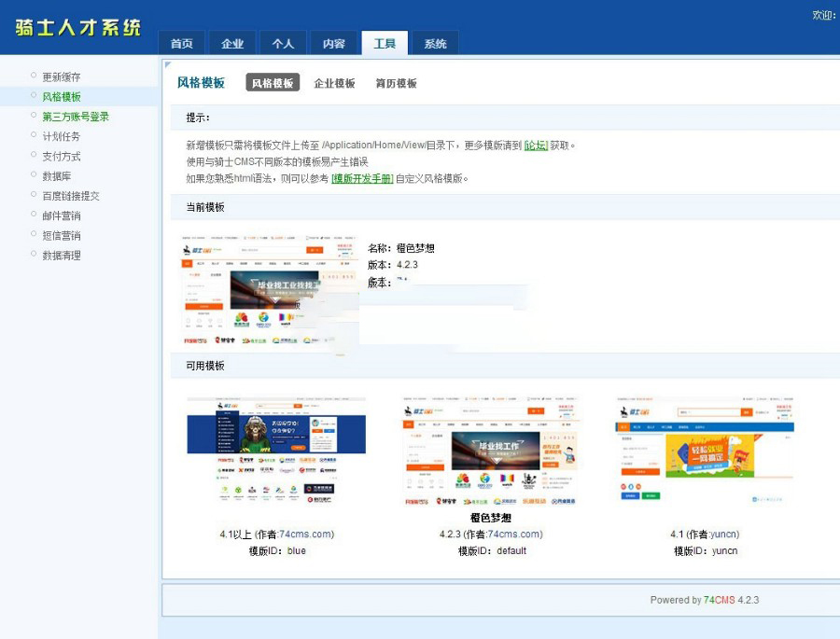
Task: Open 数据库 sidebar entry
Action: point(56,176)
